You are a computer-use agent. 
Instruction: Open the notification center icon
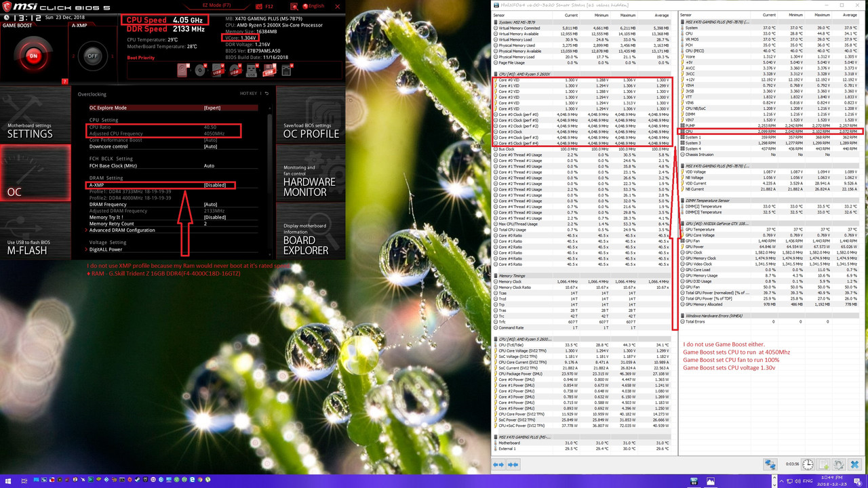857,482
